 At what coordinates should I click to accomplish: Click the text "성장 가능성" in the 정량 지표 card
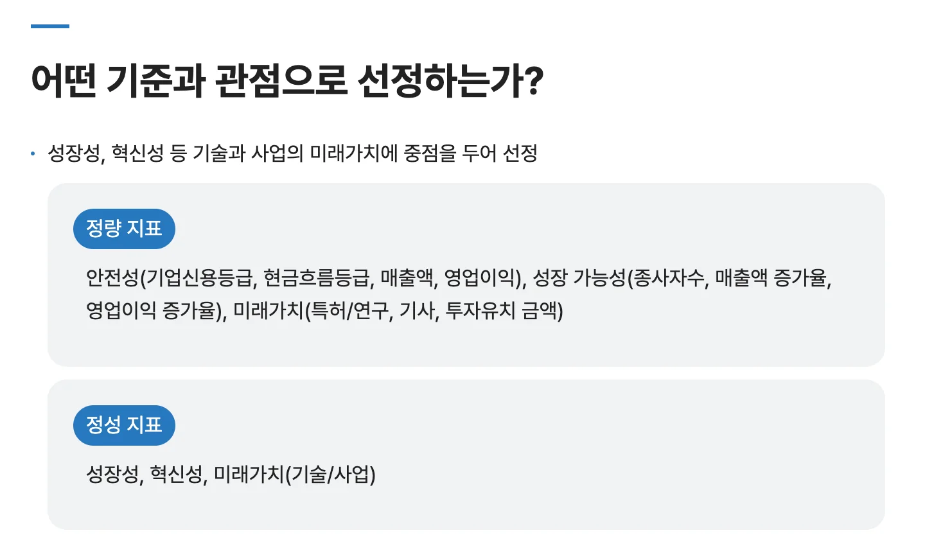(579, 278)
